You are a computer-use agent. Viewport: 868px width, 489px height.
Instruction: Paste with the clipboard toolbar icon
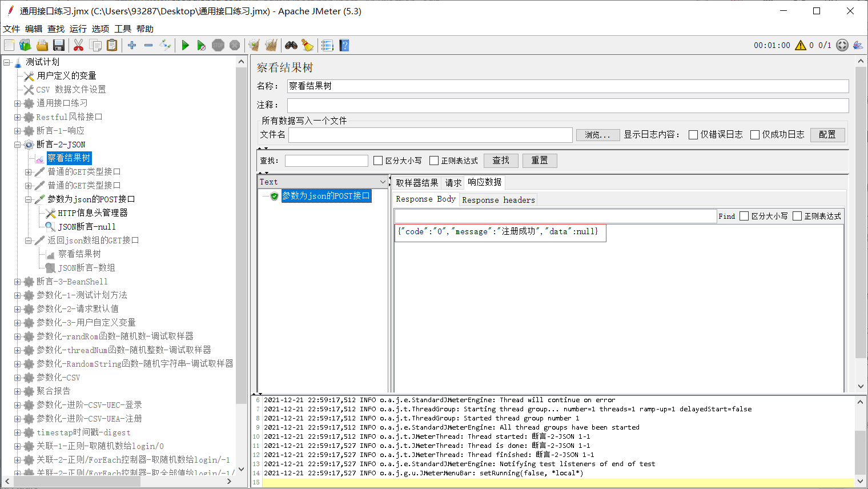click(x=112, y=45)
